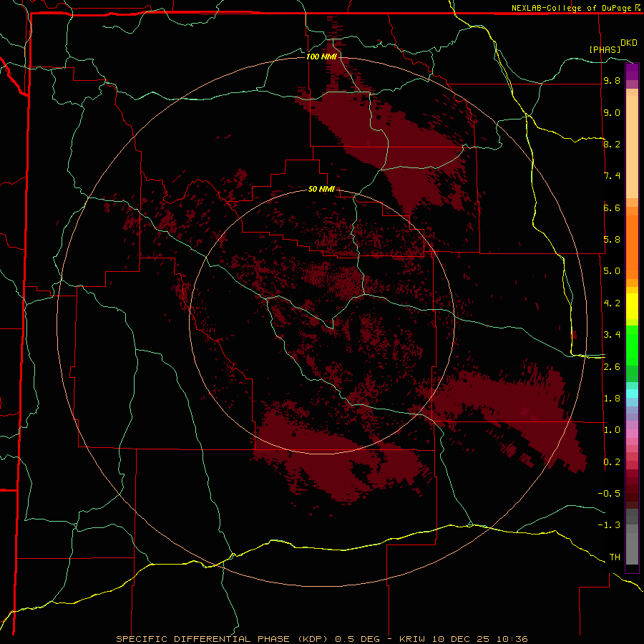Screen dimensions: 644x644
Task: Click the 1.0 scale value
Action: 612,430
